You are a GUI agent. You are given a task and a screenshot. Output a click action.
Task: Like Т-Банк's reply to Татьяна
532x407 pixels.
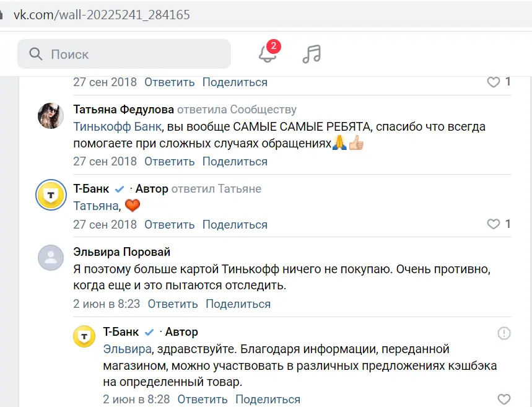494,224
